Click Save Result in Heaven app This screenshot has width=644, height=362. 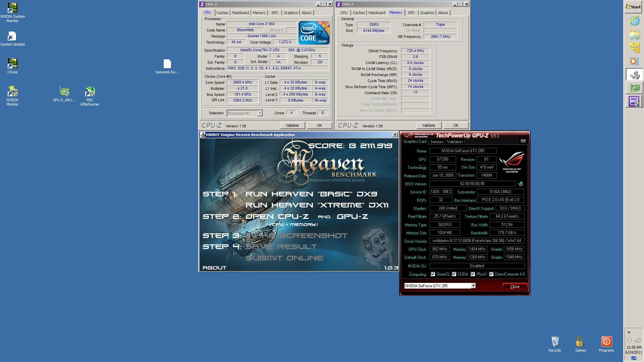[281, 247]
